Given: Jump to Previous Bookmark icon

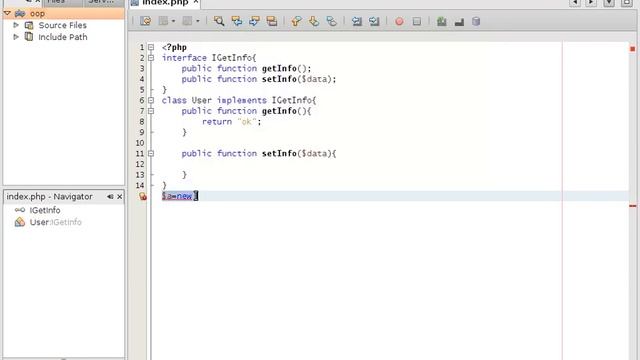Looking at the screenshot, I should 296,21.
